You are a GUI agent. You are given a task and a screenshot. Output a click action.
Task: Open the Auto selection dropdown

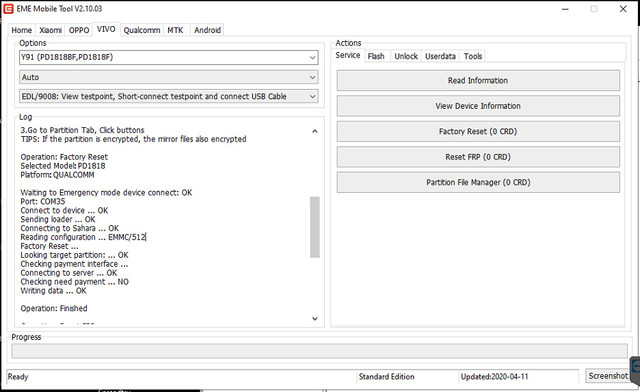[169, 77]
